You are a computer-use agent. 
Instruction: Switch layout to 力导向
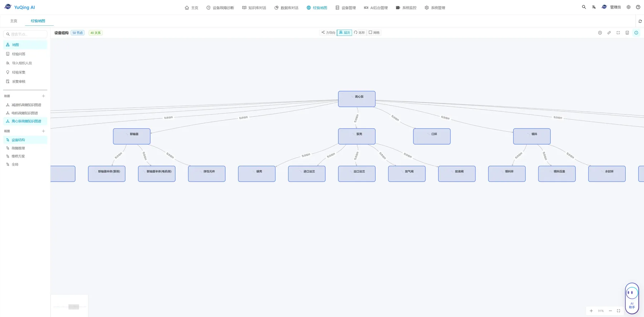pos(328,33)
